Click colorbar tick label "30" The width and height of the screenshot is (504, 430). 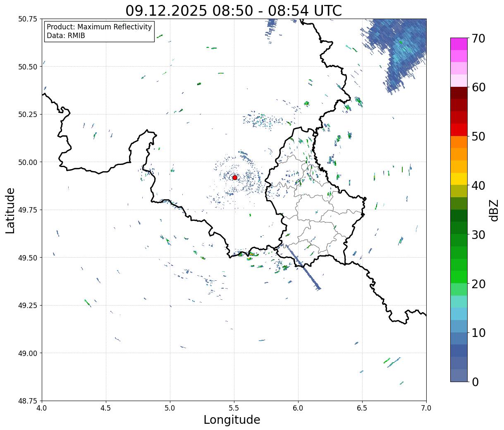[x=478, y=235]
